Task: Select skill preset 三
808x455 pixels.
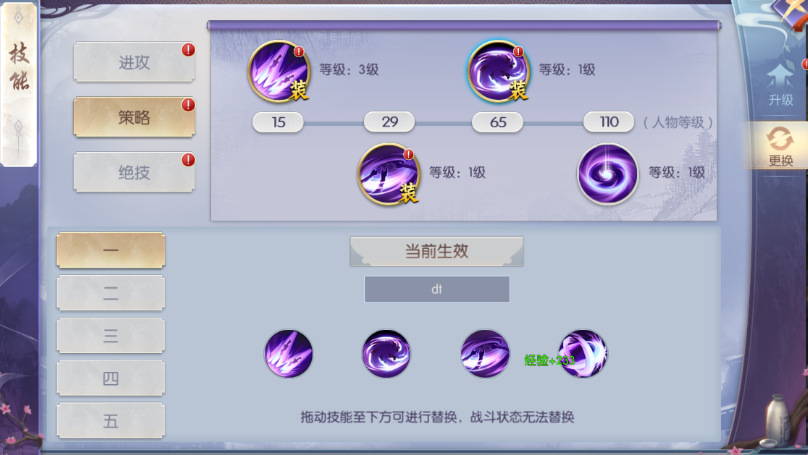Action: click(x=111, y=336)
